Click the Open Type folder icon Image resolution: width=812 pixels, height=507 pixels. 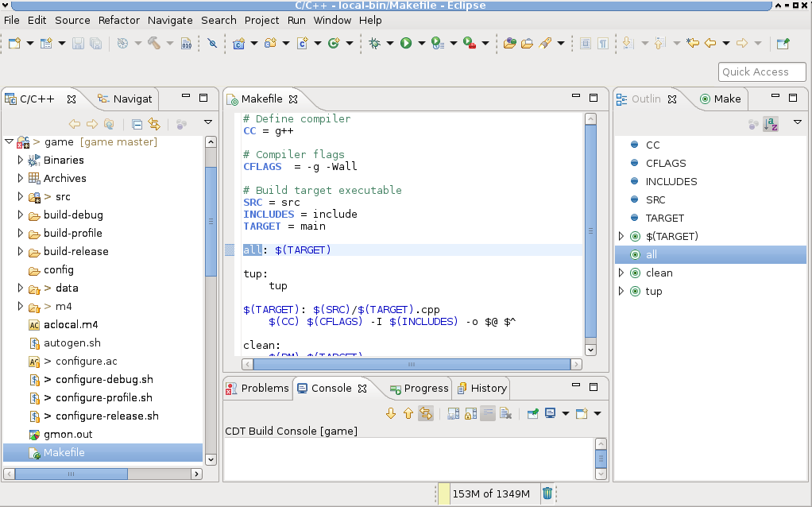coord(510,43)
